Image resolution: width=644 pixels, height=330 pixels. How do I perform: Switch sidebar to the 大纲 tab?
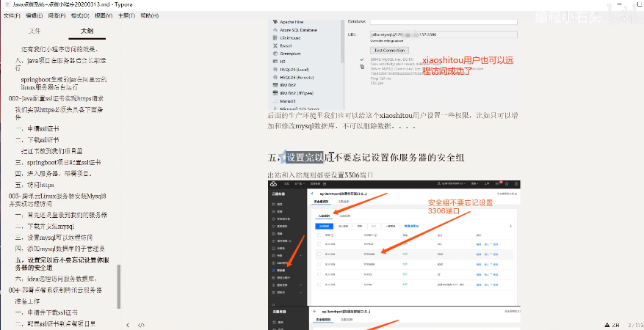87,31
